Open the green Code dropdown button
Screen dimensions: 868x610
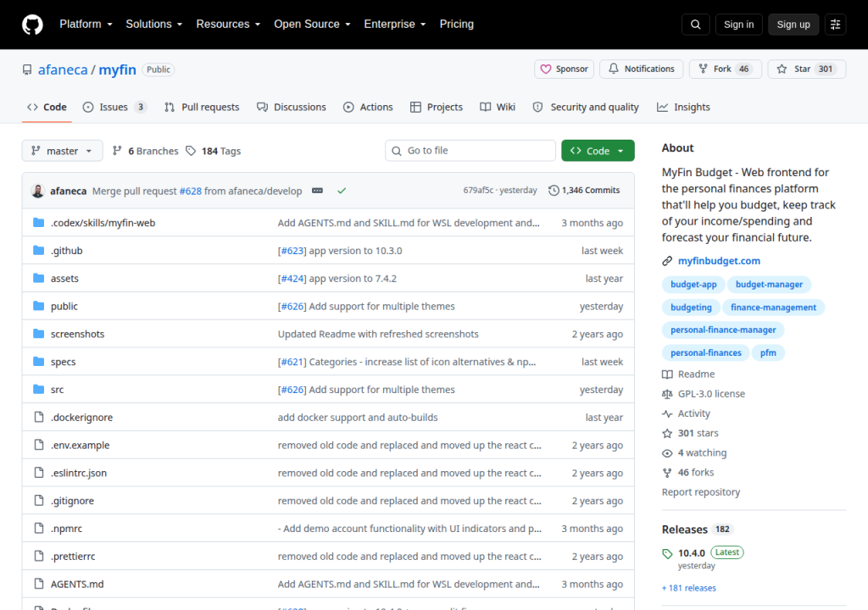(x=598, y=151)
